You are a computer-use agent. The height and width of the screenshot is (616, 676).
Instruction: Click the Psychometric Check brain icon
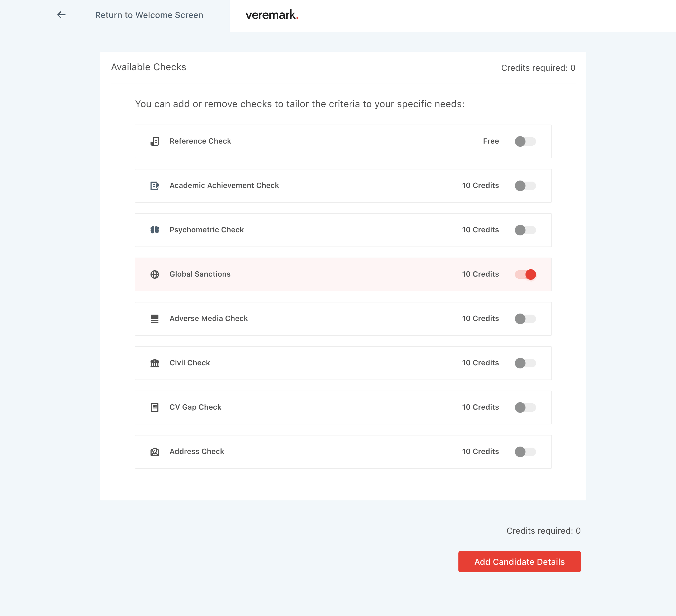point(154,230)
